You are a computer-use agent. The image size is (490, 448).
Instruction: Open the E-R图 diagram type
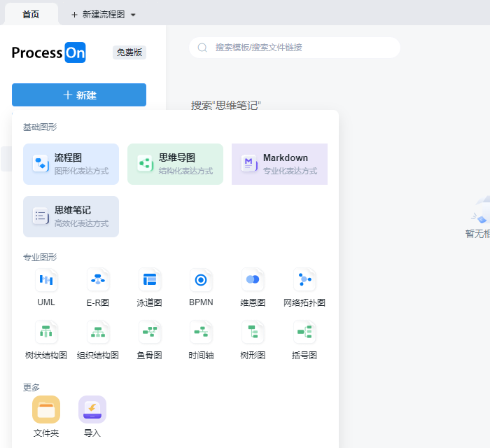click(98, 281)
